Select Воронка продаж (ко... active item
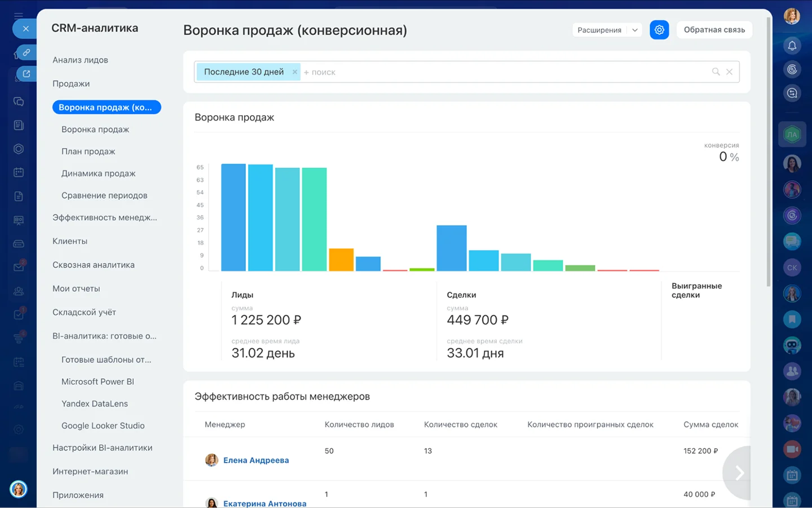Image resolution: width=812 pixels, height=508 pixels. [107, 107]
